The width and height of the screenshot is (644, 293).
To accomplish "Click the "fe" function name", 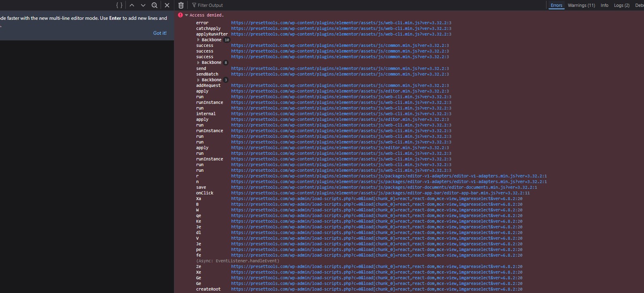I will point(199,255).
